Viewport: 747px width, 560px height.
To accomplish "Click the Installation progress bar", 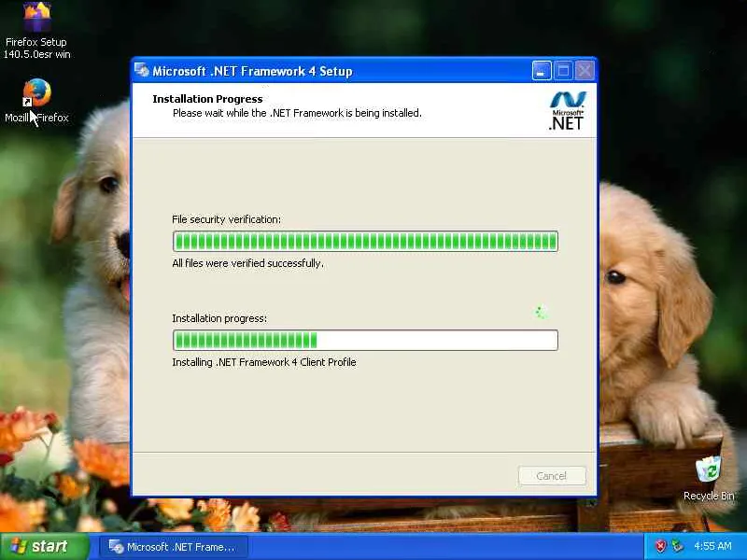I will pyautogui.click(x=365, y=340).
